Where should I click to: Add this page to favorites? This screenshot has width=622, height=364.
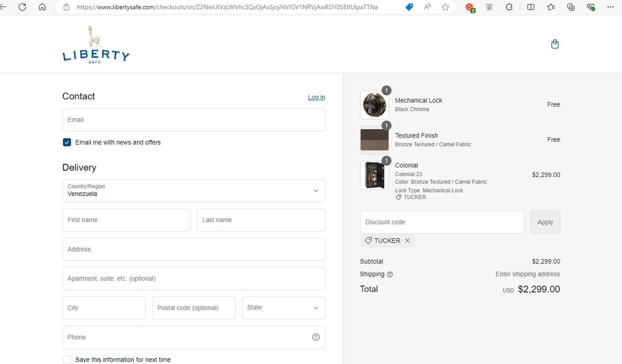pos(445,7)
